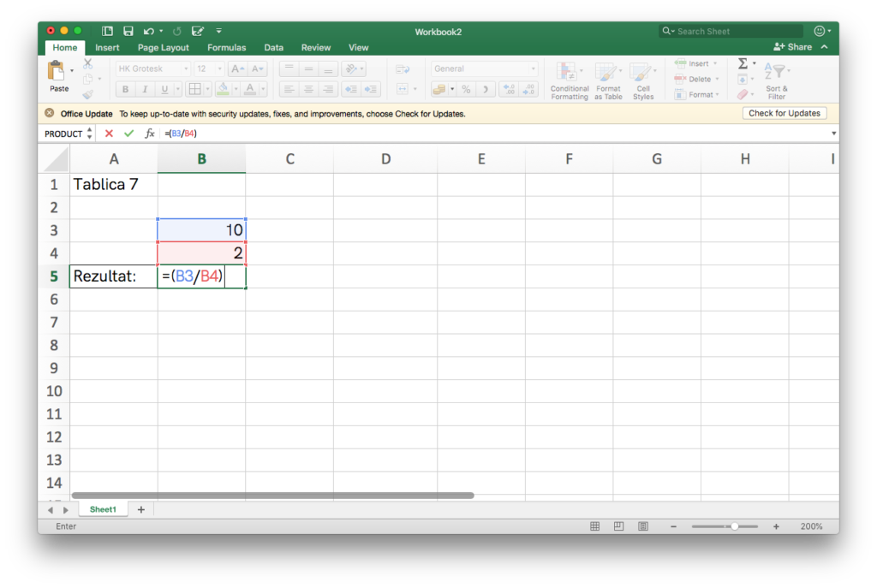877x588 pixels.
Task: Click the Share button
Action: [792, 47]
